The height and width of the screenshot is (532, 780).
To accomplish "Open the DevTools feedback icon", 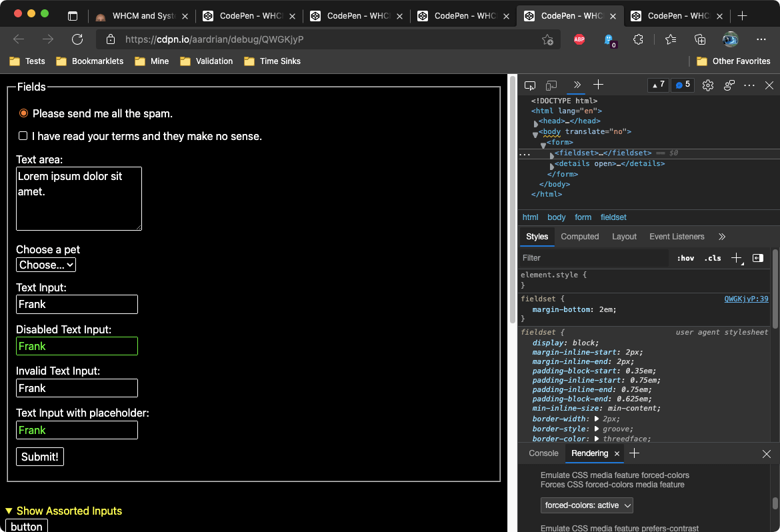I will coord(729,85).
